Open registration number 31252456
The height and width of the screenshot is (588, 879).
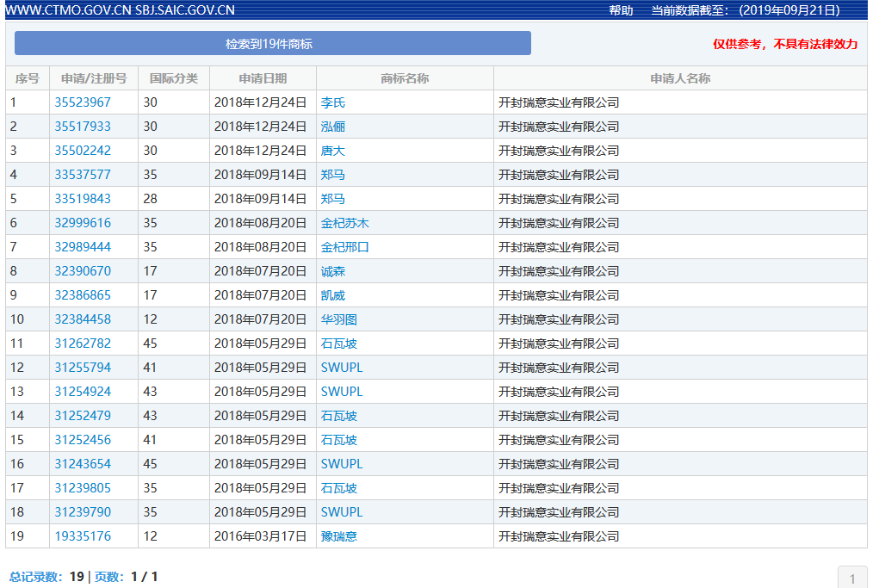[x=83, y=440]
